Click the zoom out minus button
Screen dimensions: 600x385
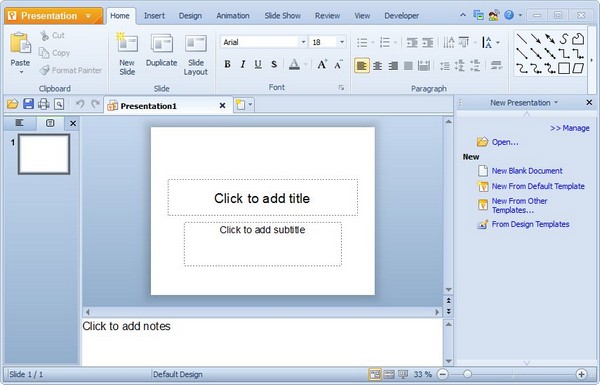tap(442, 374)
